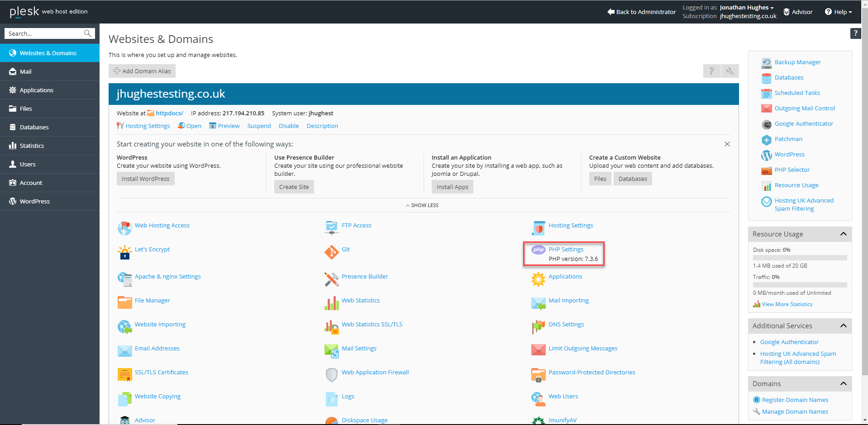Click the Install Apps button

453,187
